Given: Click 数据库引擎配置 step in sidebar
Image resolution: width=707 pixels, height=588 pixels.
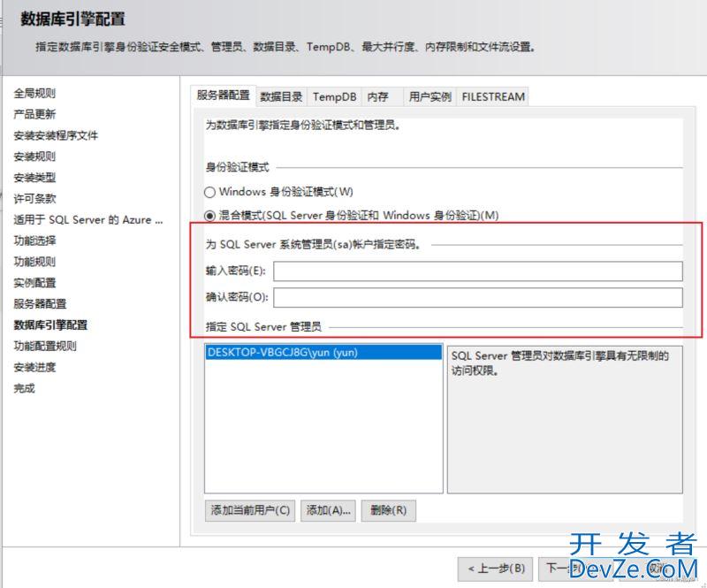Looking at the screenshot, I should pos(50,325).
